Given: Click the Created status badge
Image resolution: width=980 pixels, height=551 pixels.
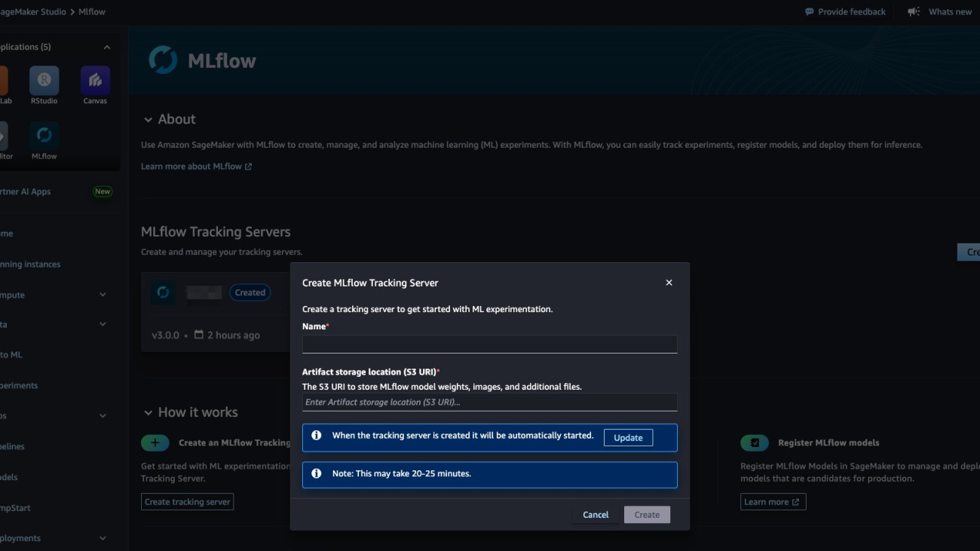Looking at the screenshot, I should point(250,292).
